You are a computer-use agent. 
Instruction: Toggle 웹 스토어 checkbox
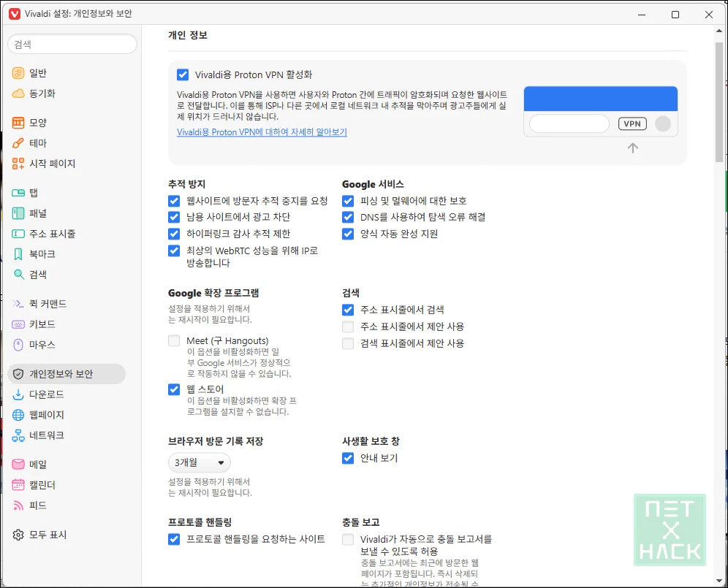pyautogui.click(x=174, y=389)
